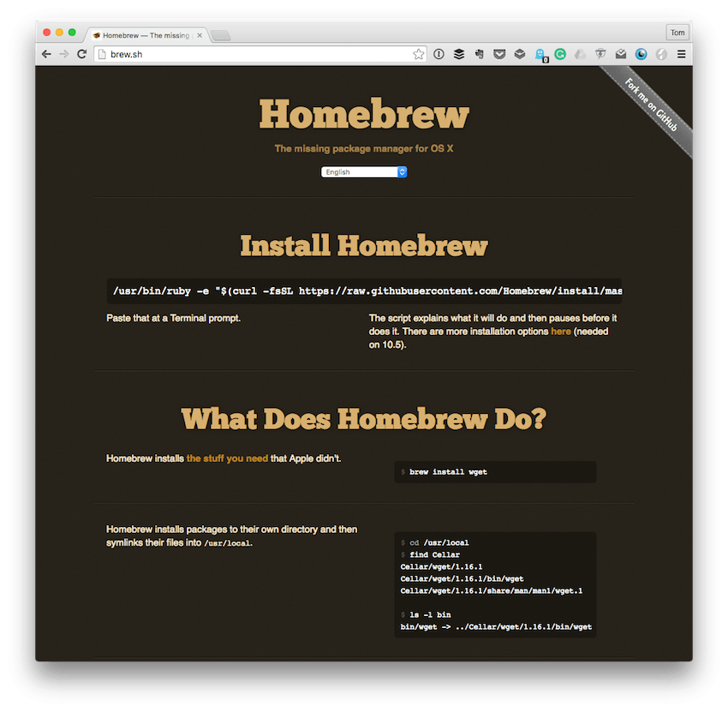Minimize the Chrome window with yellow button

pos(59,32)
